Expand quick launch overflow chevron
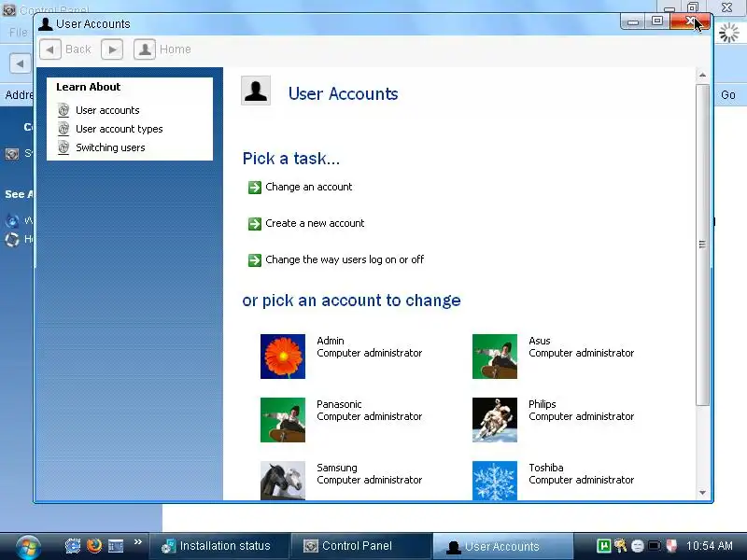Image resolution: width=747 pixels, height=560 pixels. [x=138, y=542]
